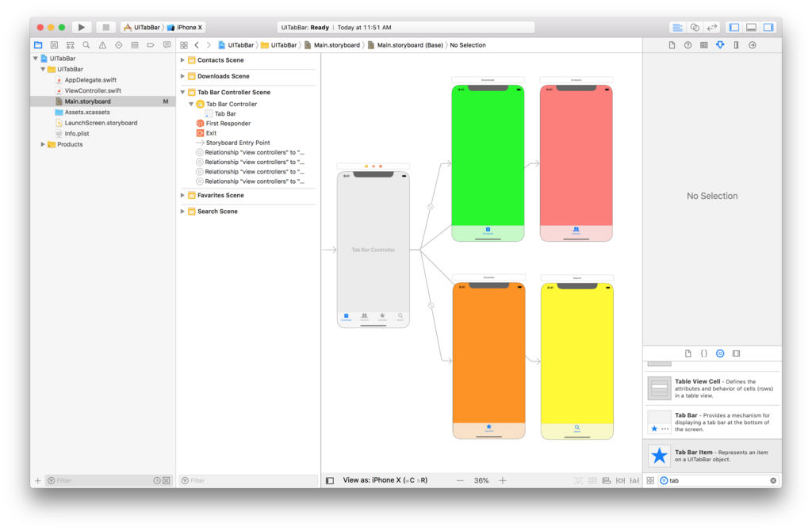
Task: Toggle the Navigator pane visibility
Action: point(733,28)
